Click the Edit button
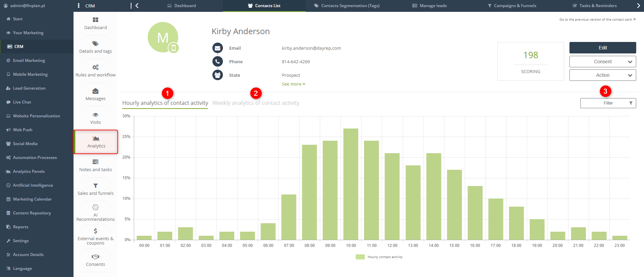 [x=603, y=48]
